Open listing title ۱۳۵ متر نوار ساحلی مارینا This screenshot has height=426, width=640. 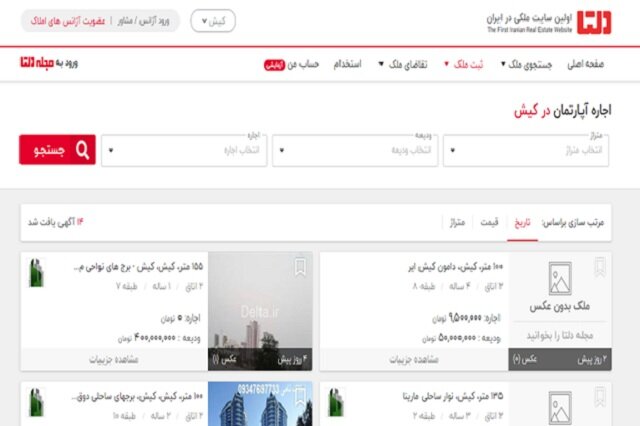(x=453, y=396)
